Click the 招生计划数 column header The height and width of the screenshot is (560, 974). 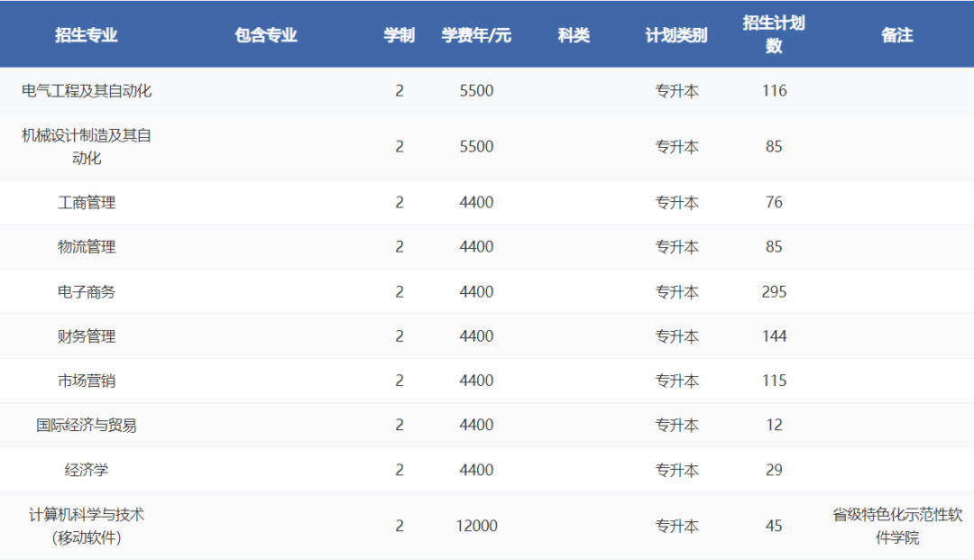(774, 34)
